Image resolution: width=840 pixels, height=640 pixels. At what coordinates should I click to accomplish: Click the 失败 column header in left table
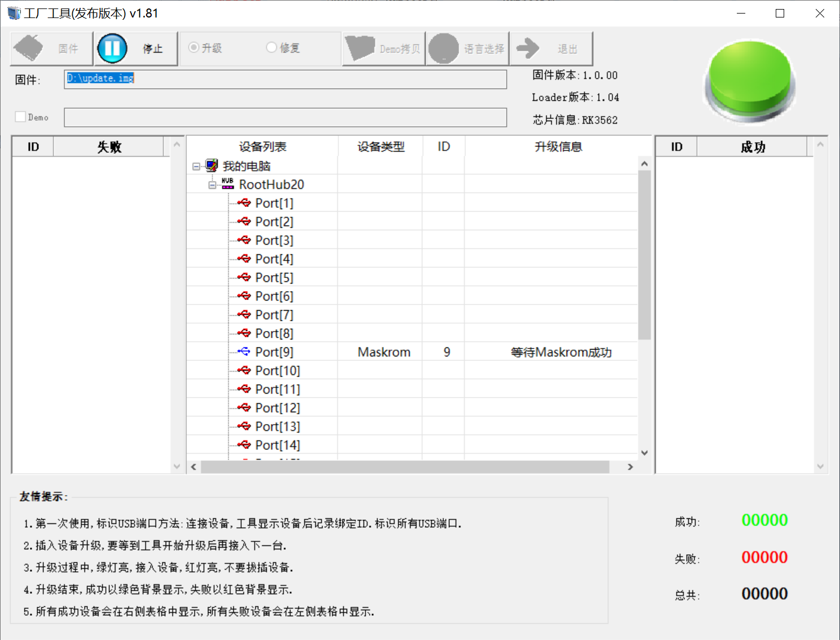(109, 147)
